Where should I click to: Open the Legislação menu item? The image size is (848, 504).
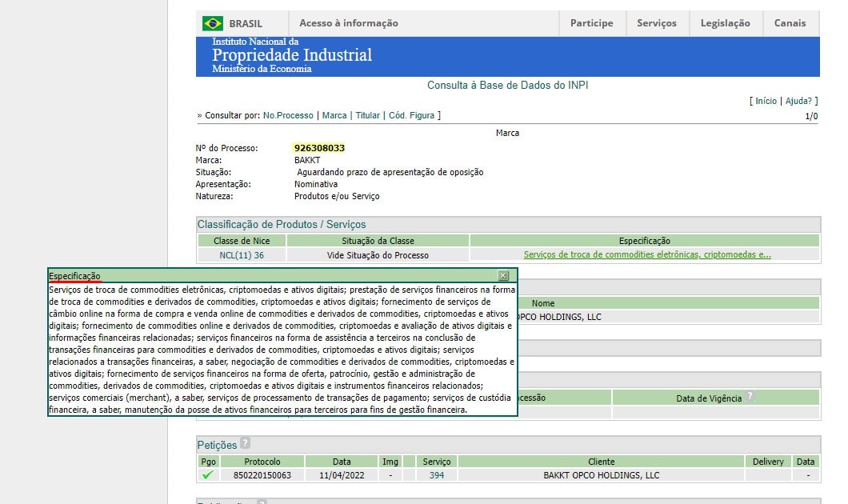point(726,23)
